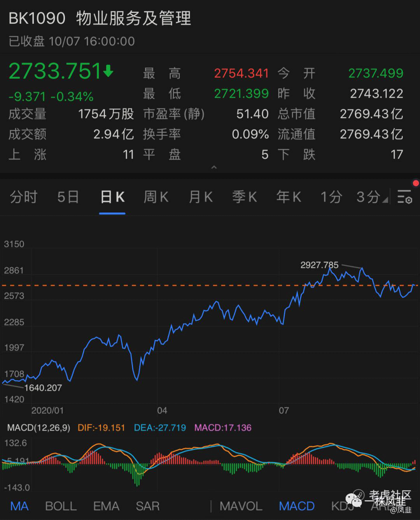420x520 pixels.
Task: Open the 月K monthly chart tab
Action: coord(201,197)
